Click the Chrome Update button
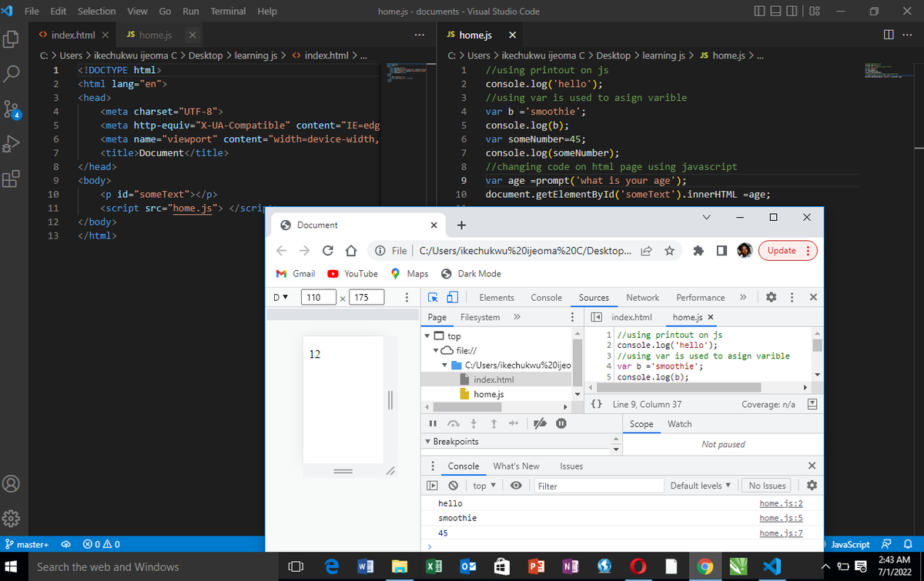Screen dimensions: 924x581 (x=788, y=251)
